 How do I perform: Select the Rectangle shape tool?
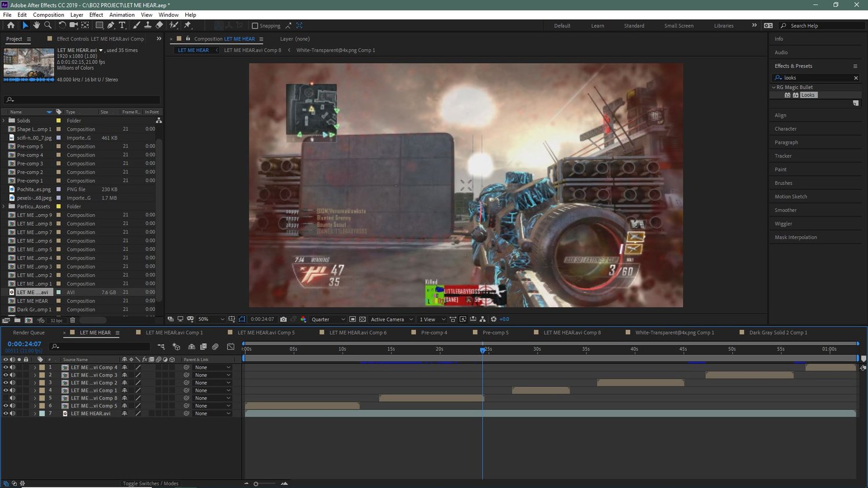99,25
